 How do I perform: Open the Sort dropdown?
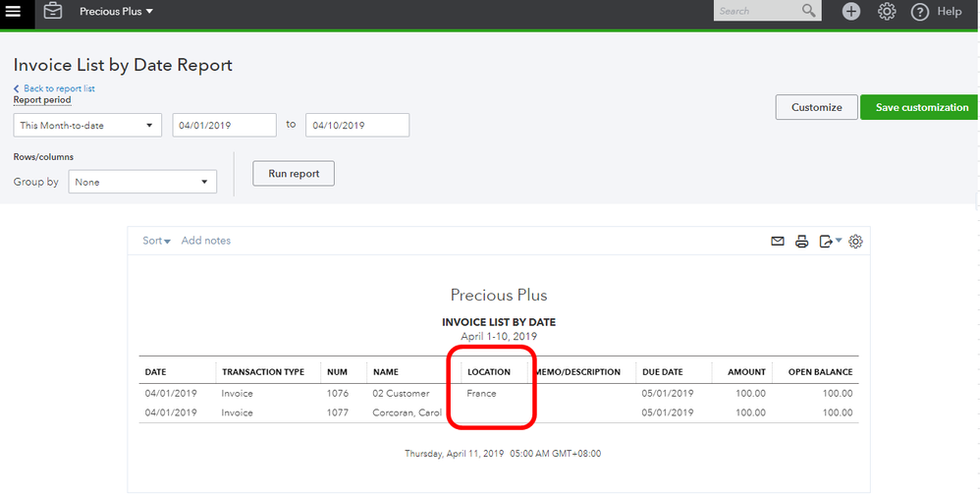157,241
